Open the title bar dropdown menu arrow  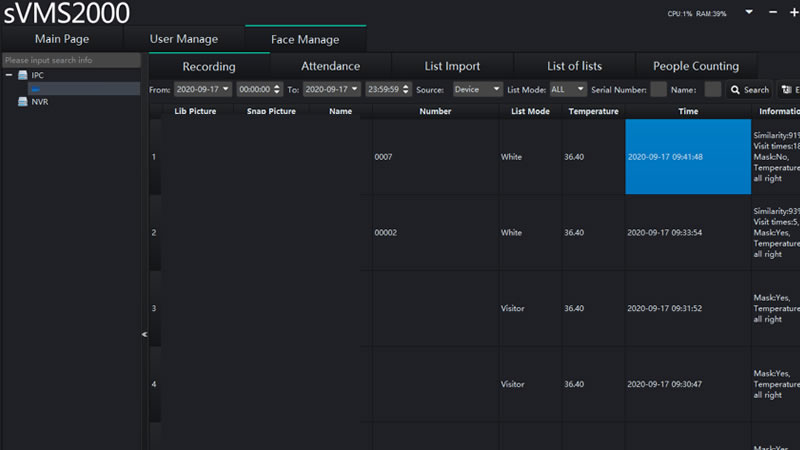748,12
